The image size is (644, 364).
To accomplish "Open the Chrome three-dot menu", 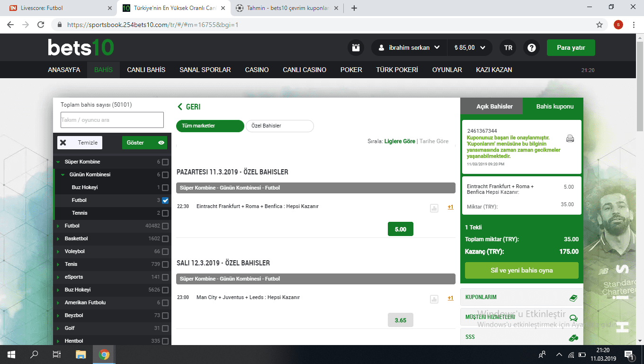I will coord(634,25).
